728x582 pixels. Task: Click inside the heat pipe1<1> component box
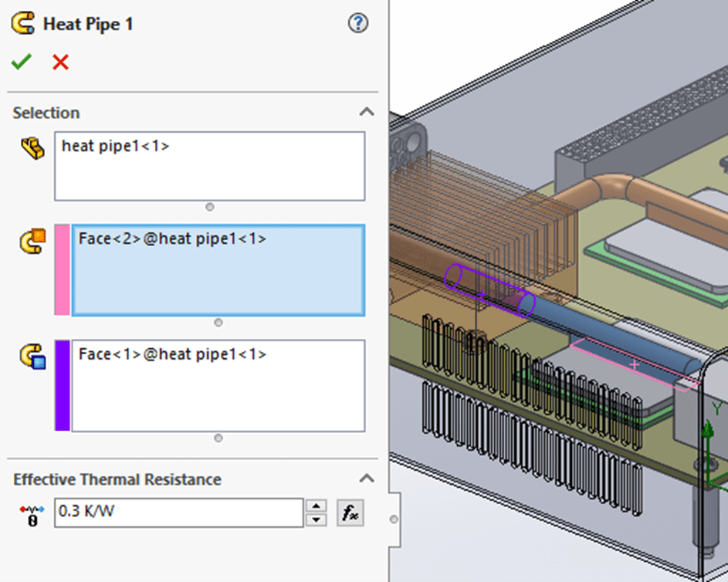pyautogui.click(x=208, y=165)
